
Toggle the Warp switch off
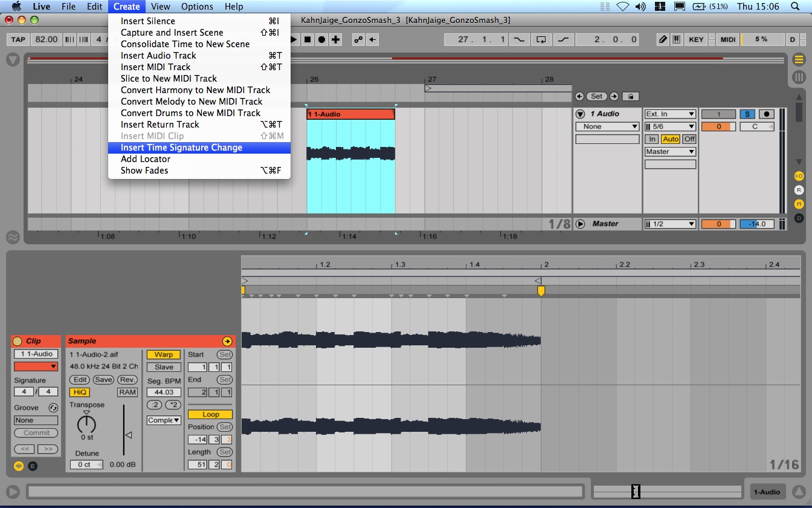click(x=163, y=354)
